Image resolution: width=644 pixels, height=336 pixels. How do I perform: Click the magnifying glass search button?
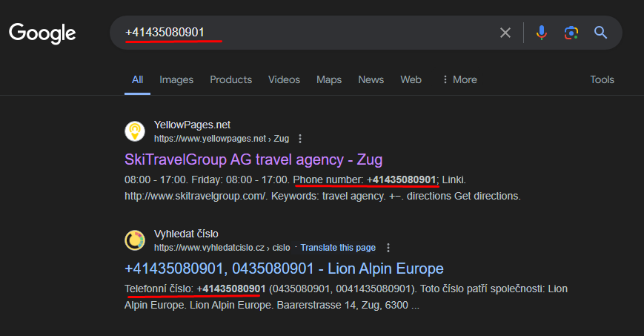pyautogui.click(x=600, y=33)
